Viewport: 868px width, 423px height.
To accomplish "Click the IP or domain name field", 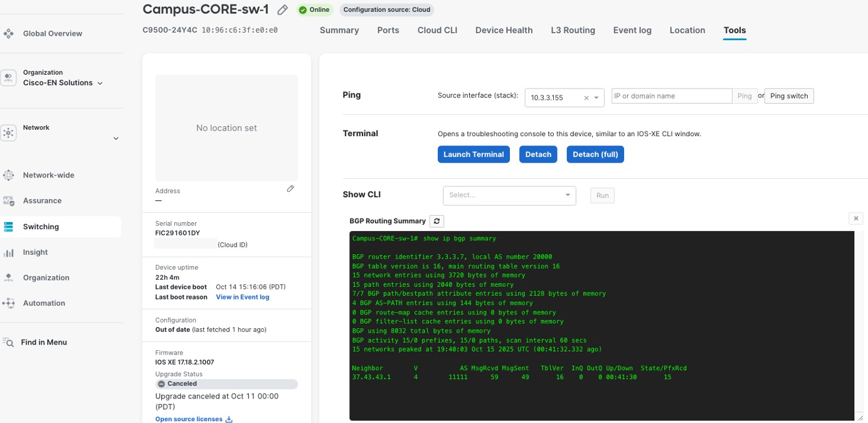I will click(672, 96).
